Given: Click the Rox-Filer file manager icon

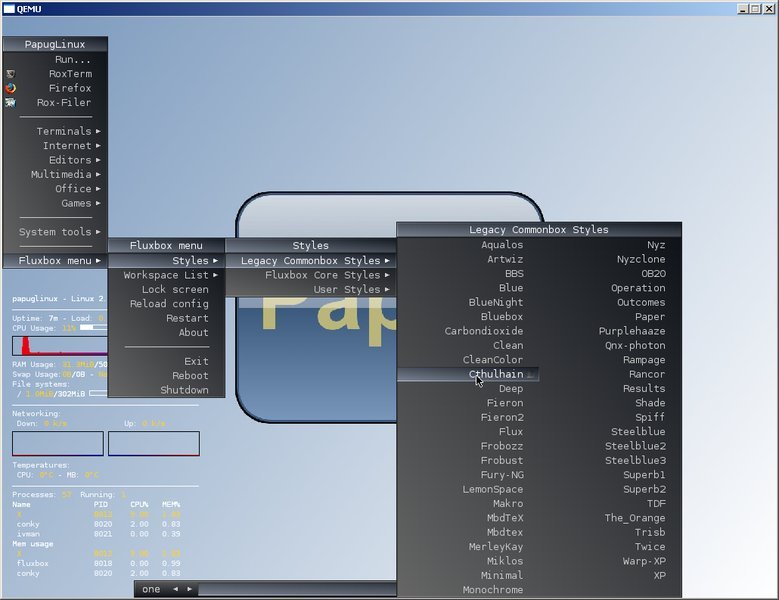Looking at the screenshot, I should (10, 103).
